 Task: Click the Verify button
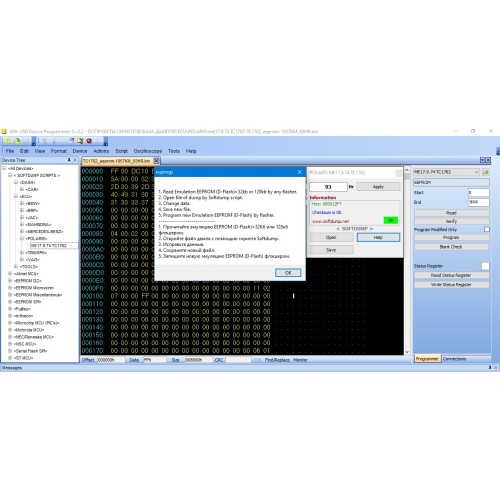[451, 221]
